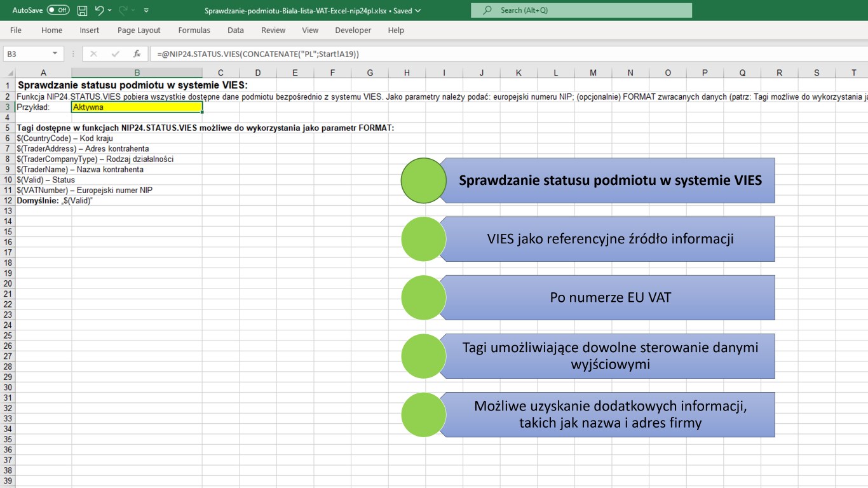868x488 pixels.
Task: Click the $(CountryCode) – Kod kraju cell
Action: pyautogui.click(x=65, y=139)
